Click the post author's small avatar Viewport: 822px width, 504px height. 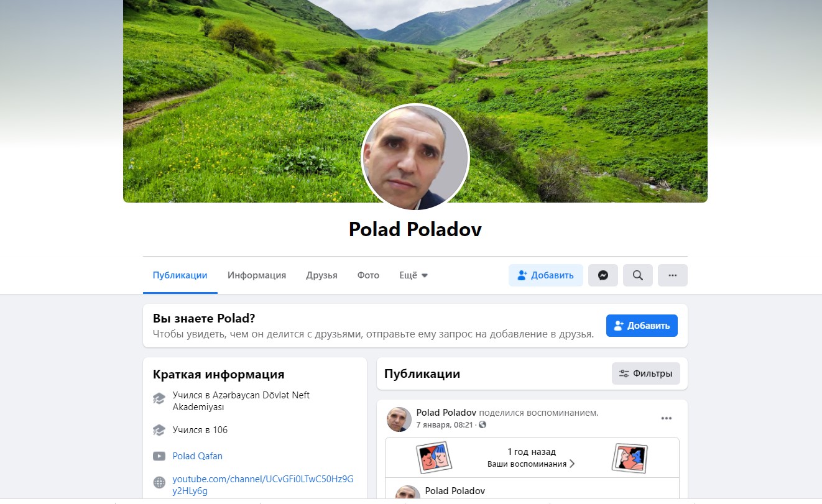coord(399,419)
